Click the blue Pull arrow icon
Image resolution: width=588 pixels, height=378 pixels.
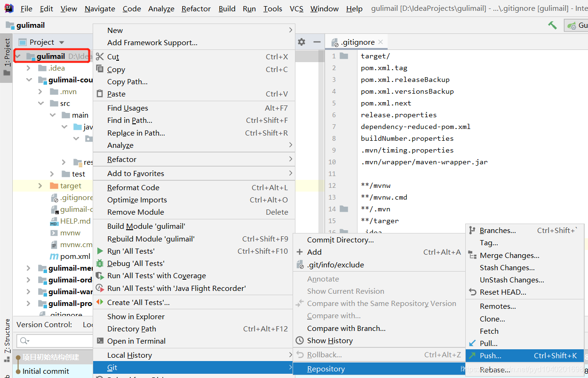tap(472, 343)
